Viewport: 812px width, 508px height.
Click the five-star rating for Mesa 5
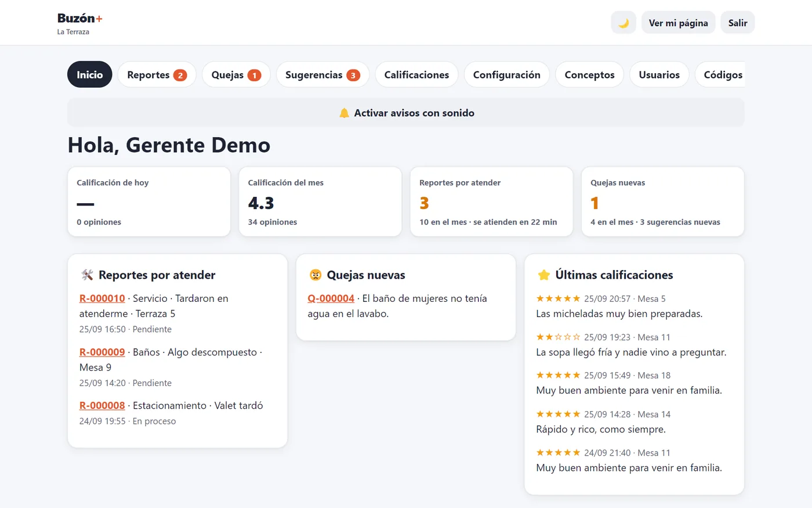point(558,298)
